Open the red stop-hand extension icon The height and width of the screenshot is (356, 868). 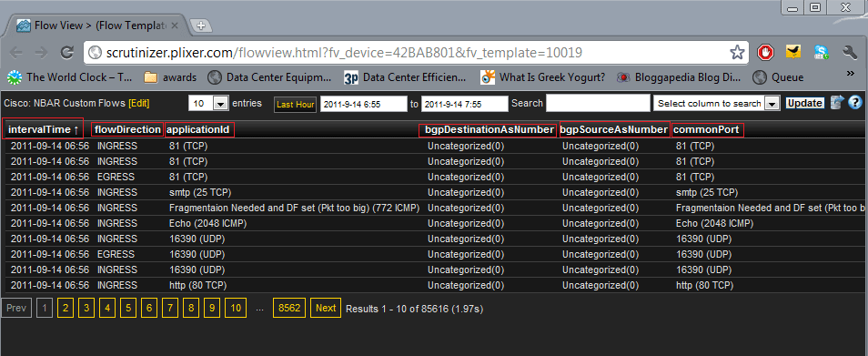(765, 53)
